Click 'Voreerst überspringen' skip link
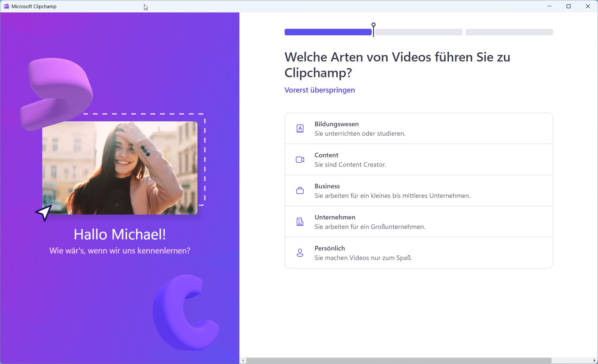Viewport: 598px width, 364px height. tap(320, 90)
